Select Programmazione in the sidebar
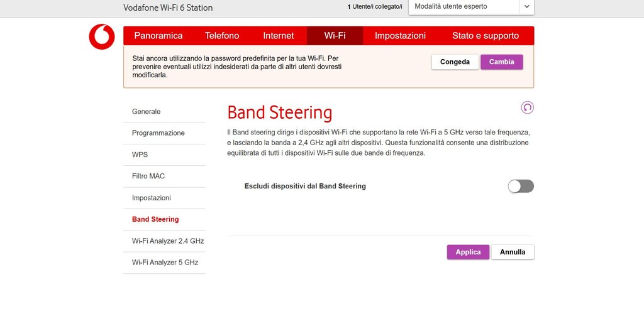644x309 pixels. (164, 133)
